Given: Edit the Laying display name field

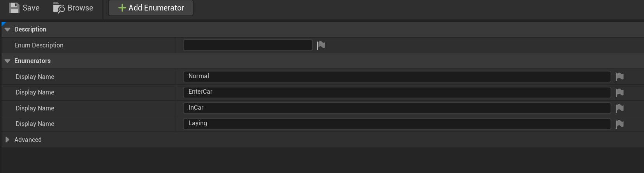Looking at the screenshot, I should point(396,124).
